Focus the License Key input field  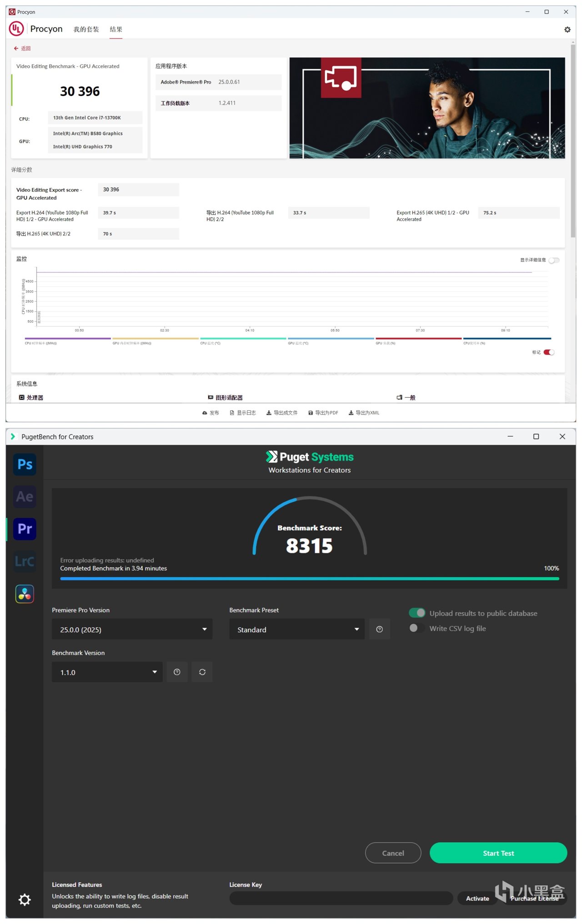(x=341, y=898)
